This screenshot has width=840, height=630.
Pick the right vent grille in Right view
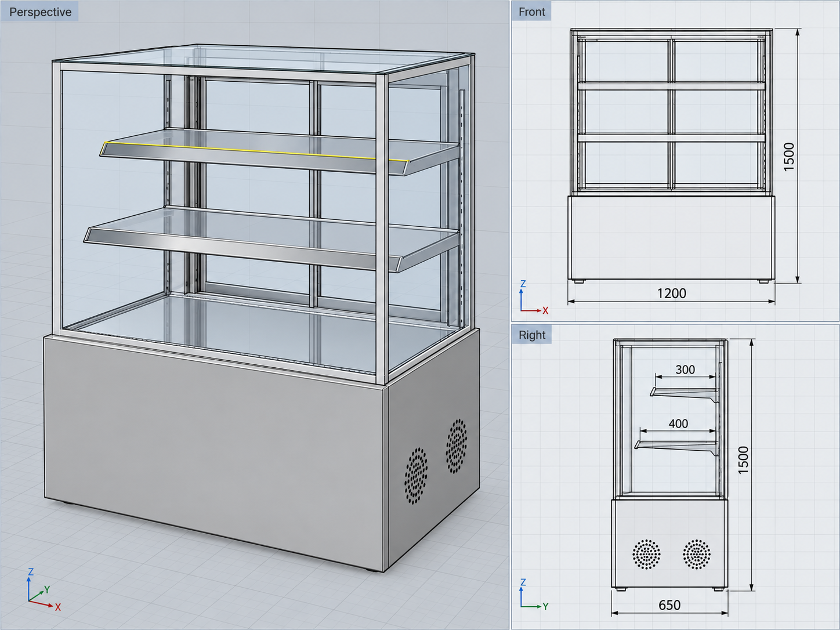point(697,554)
